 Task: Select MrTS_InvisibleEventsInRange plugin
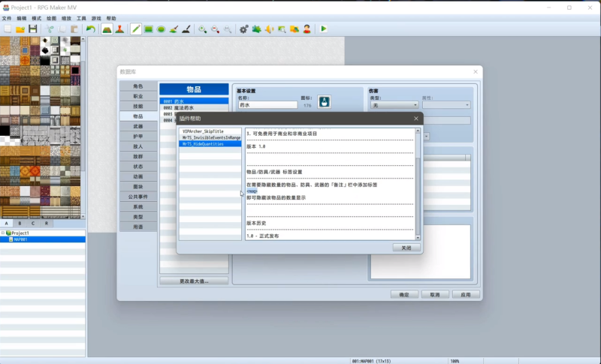tap(210, 137)
